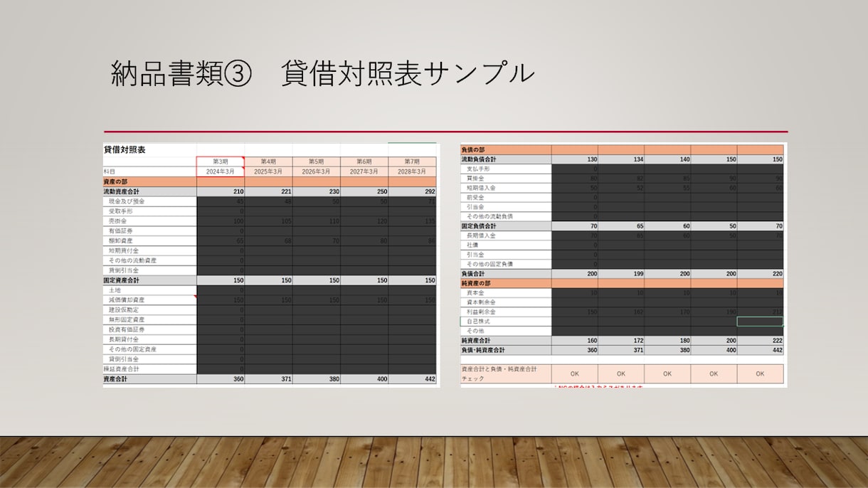Select the 貸借対照表 sheet title cell
868x488 pixels.
[125, 150]
